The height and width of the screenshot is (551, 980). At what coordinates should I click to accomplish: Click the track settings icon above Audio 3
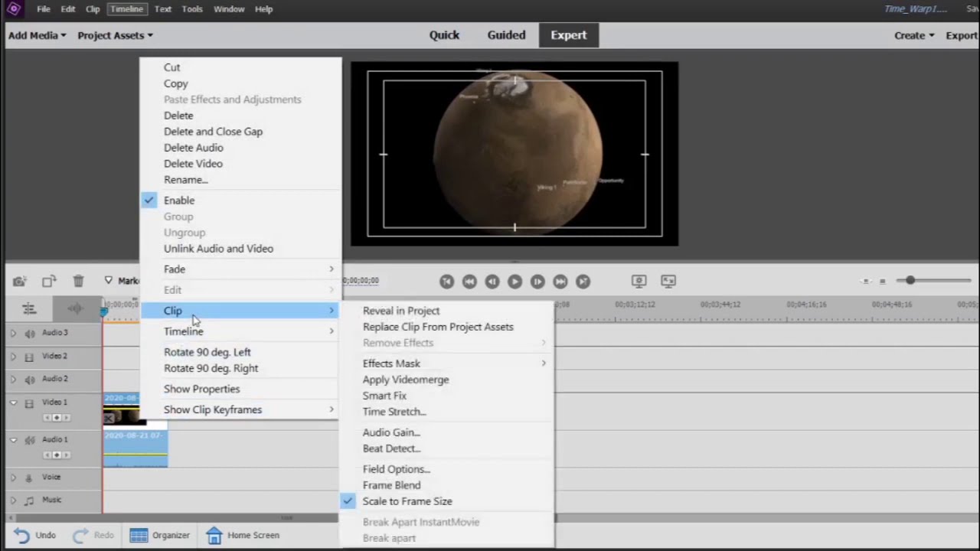pos(29,308)
